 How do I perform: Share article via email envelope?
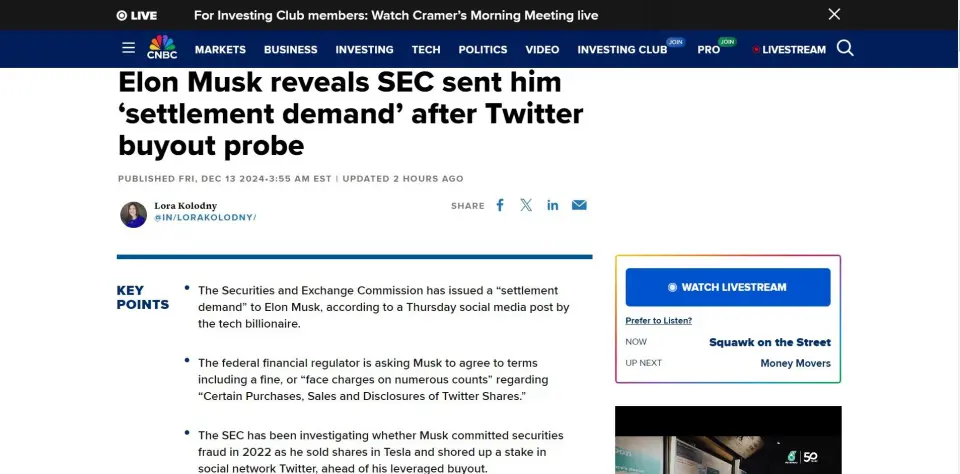click(x=579, y=205)
